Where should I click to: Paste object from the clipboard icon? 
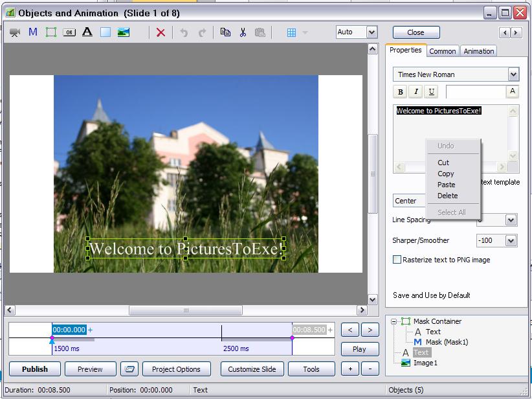[260, 32]
